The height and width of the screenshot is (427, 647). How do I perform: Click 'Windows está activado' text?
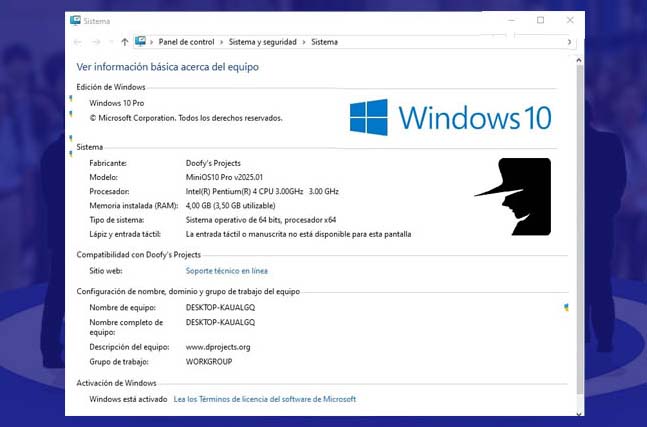(x=128, y=399)
